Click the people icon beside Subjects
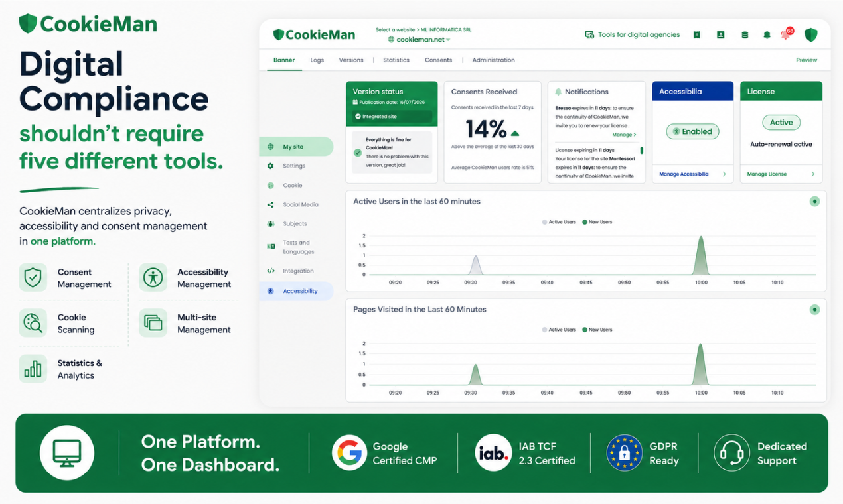The width and height of the screenshot is (843, 504). click(270, 224)
